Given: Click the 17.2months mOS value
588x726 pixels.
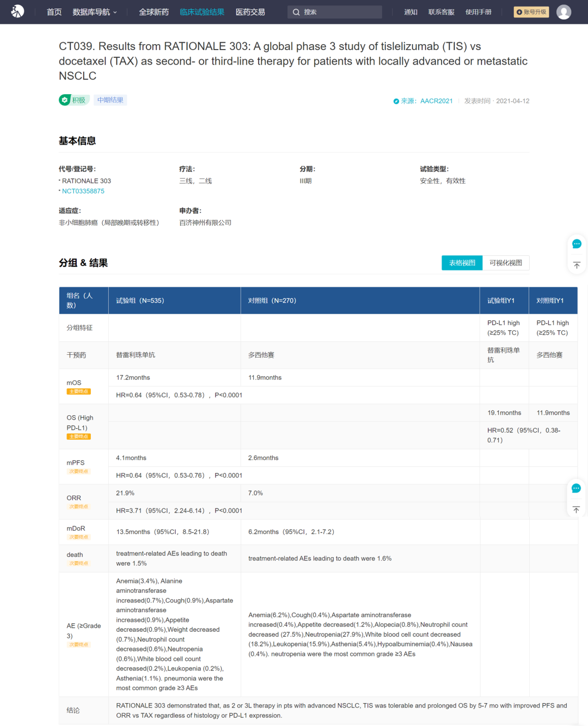Looking at the screenshot, I should tap(133, 378).
